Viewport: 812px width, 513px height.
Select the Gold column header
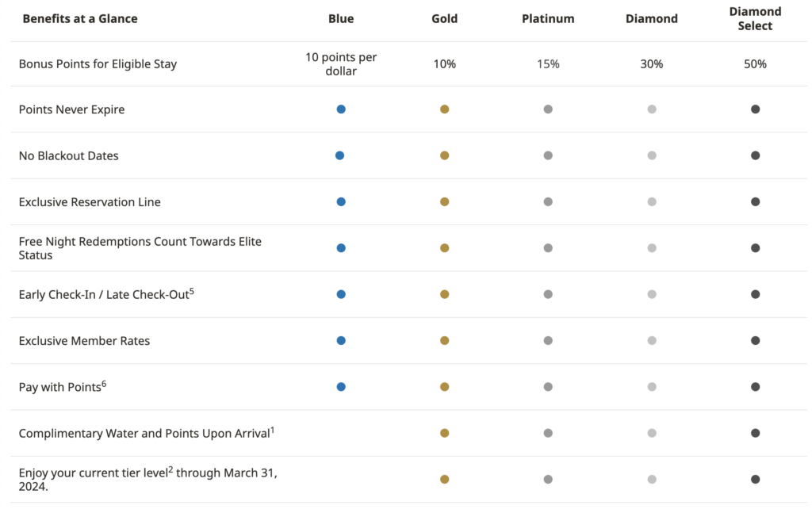click(444, 19)
